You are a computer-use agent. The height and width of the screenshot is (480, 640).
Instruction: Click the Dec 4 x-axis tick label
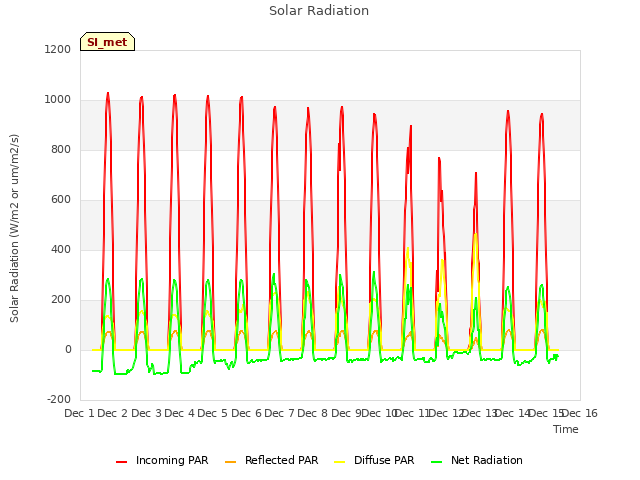[180, 413]
